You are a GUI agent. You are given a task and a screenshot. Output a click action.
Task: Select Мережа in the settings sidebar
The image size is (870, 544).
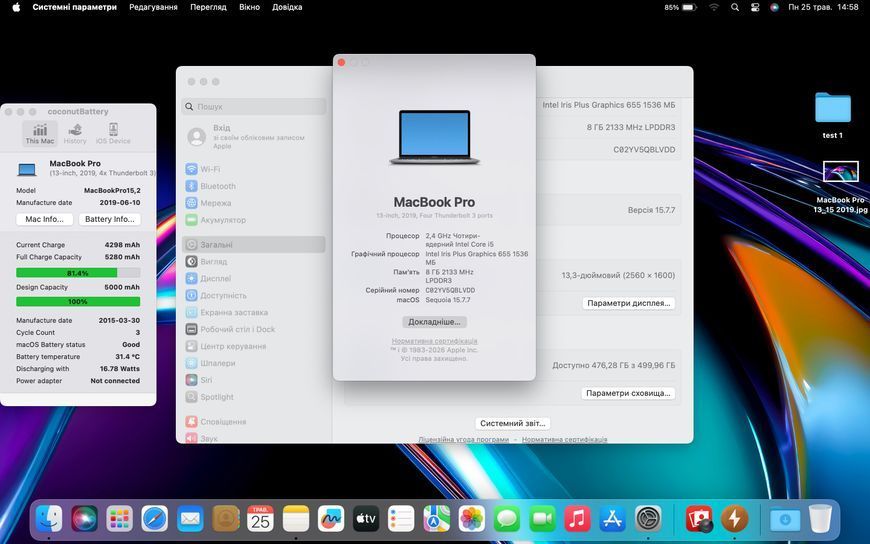[x=254, y=203]
